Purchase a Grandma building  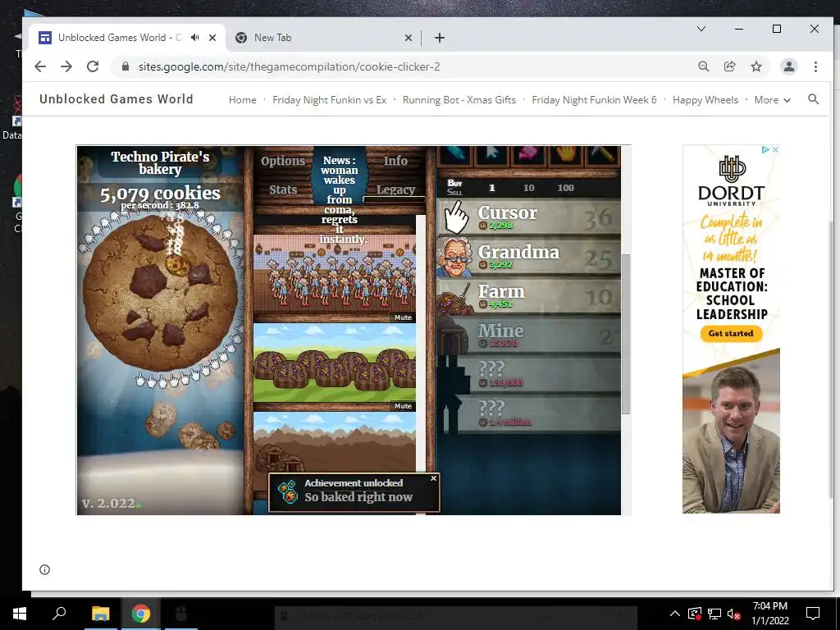[x=528, y=257]
